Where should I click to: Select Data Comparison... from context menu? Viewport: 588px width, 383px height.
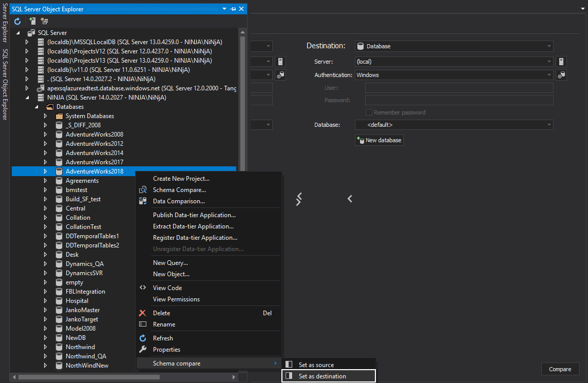[179, 201]
